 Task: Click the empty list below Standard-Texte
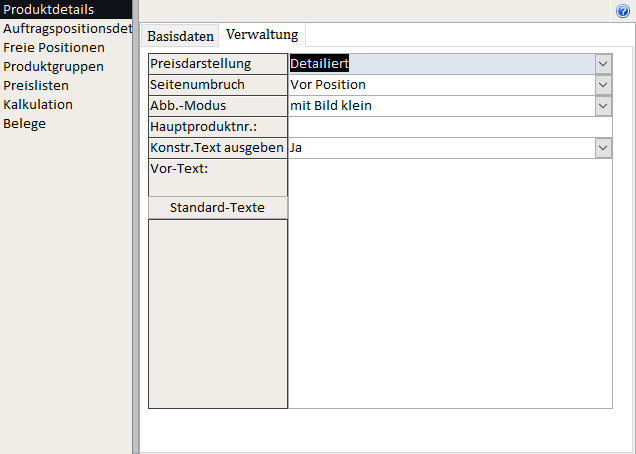tap(218, 312)
